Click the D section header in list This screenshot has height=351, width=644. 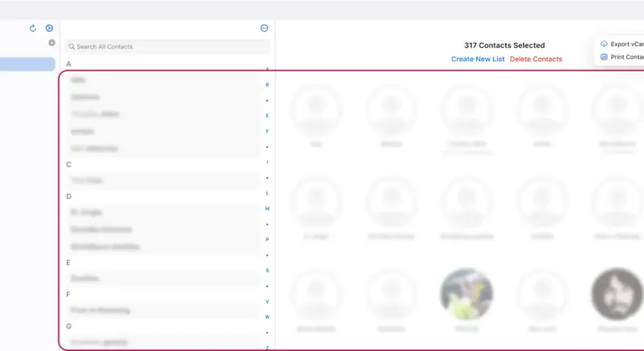pos(69,196)
